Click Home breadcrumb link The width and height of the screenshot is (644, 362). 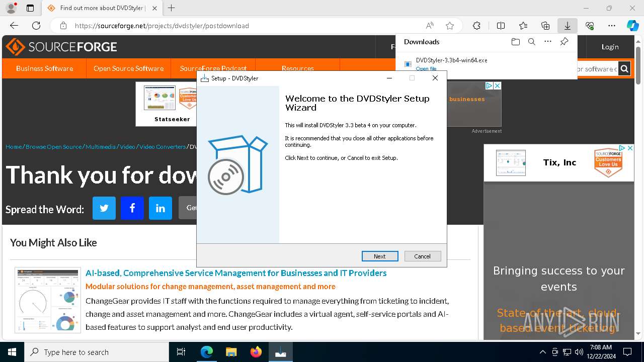(x=14, y=147)
